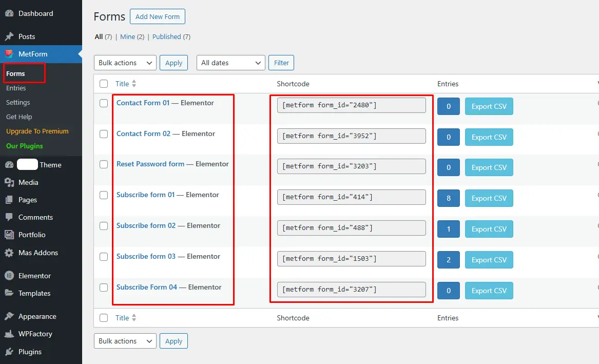The height and width of the screenshot is (364, 599).
Task: Click the Portfolio icon in sidebar
Action: coord(9,235)
